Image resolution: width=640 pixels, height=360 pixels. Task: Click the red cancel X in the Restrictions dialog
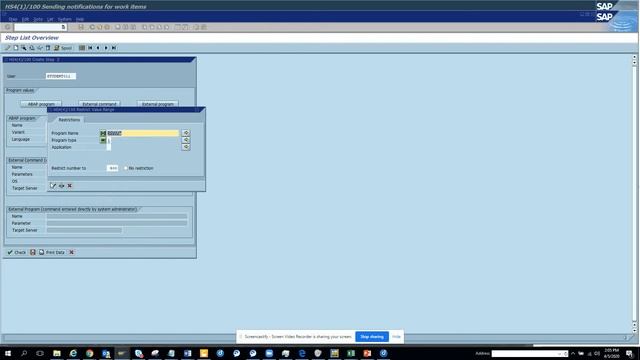coord(69,186)
